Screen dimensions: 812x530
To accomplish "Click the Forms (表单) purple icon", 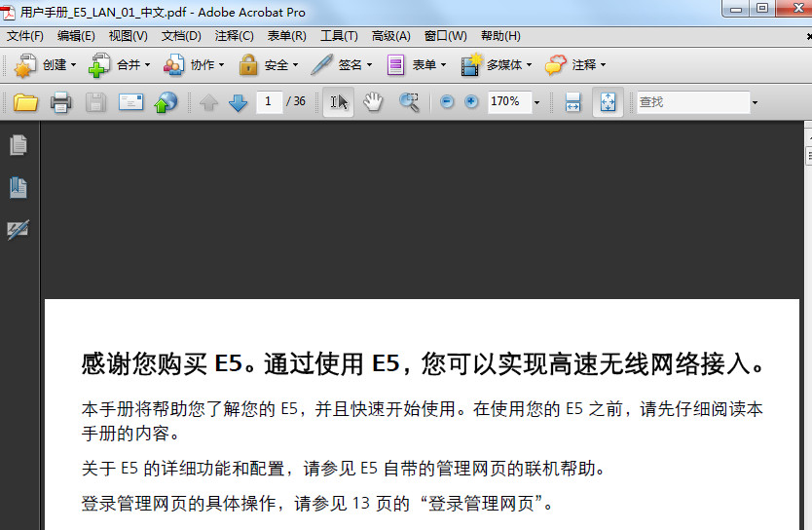I will pos(395,65).
